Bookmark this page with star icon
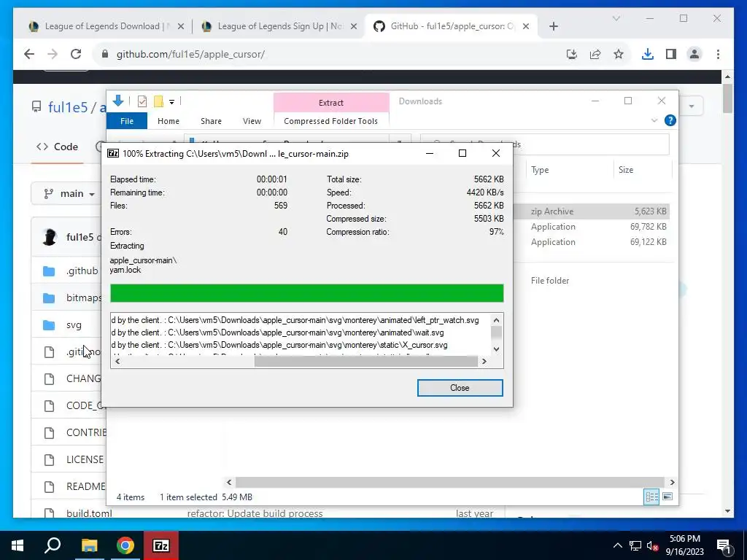747x560 pixels. (x=619, y=54)
